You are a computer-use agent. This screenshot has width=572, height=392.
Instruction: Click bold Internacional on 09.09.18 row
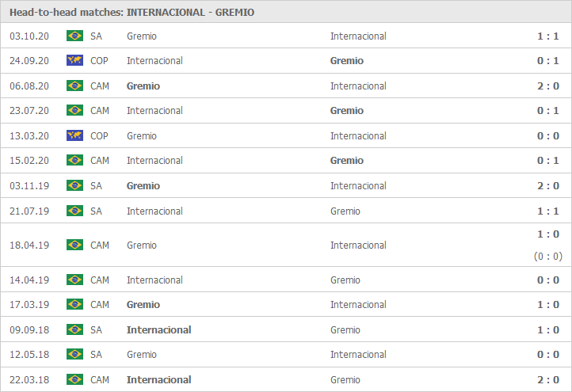click(158, 329)
